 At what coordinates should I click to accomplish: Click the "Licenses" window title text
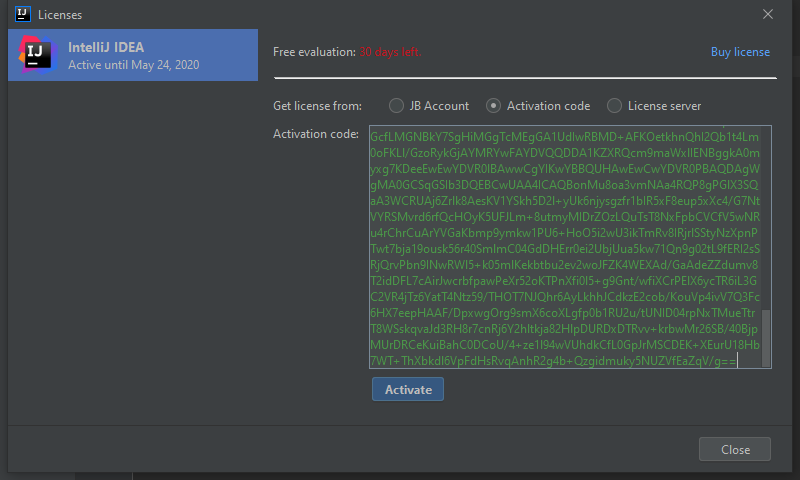point(60,15)
